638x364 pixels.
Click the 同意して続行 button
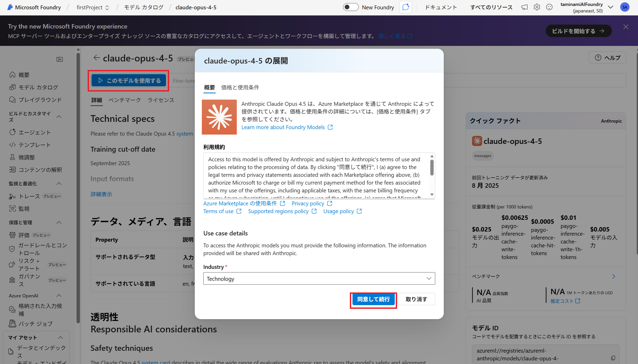tap(373, 299)
